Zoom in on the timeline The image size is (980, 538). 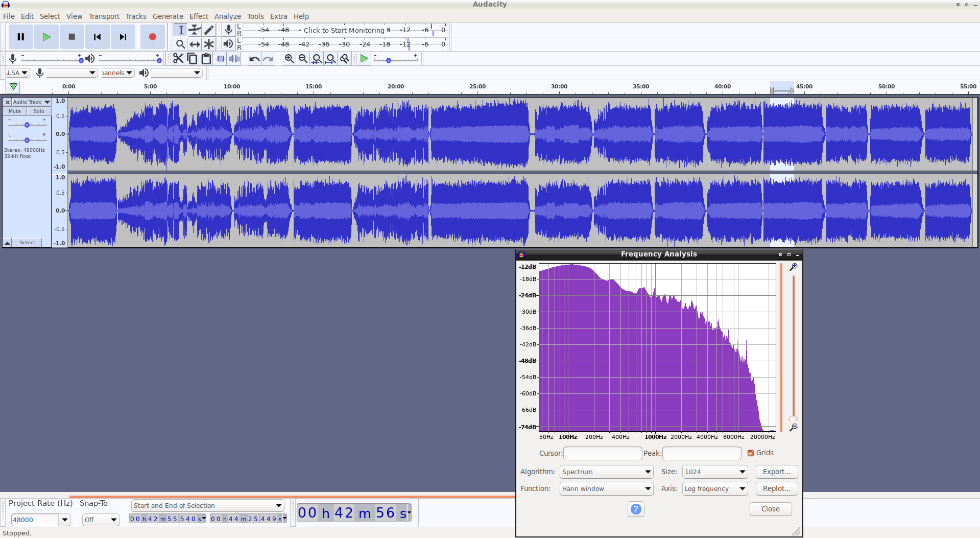pos(289,59)
